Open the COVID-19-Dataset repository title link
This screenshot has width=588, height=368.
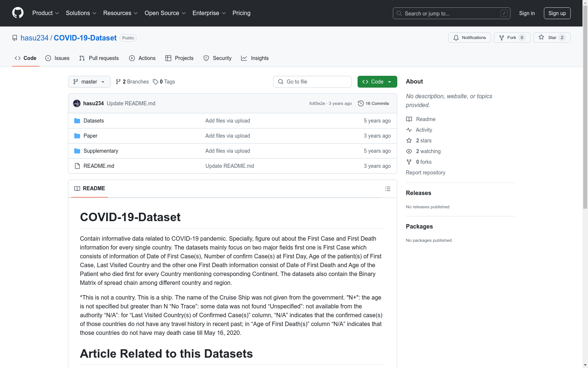85,38
